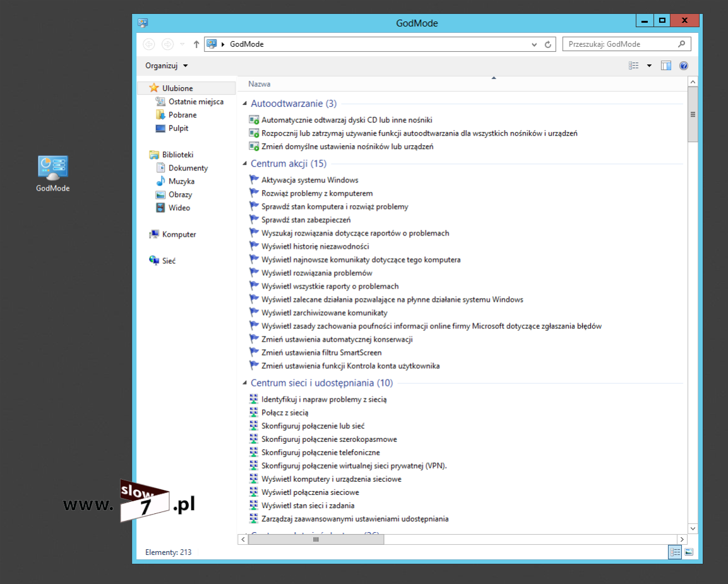Screen dimensions: 728x584
Task: Open the Organizuj dropdown menu
Action: pyautogui.click(x=167, y=66)
